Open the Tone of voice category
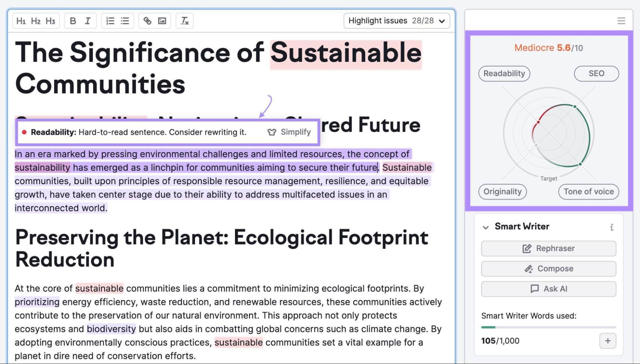640x364 pixels. point(588,192)
